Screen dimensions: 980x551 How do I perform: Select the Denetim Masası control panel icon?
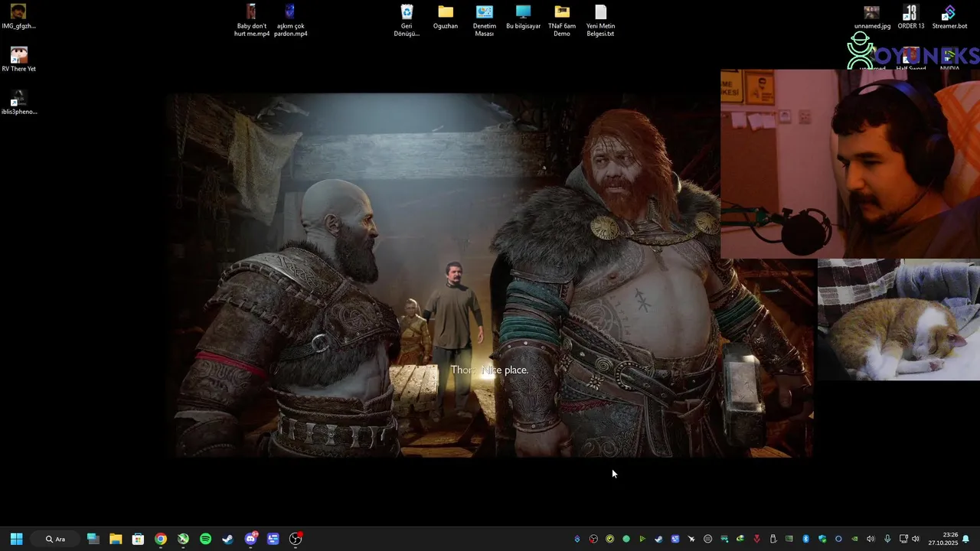click(x=485, y=20)
